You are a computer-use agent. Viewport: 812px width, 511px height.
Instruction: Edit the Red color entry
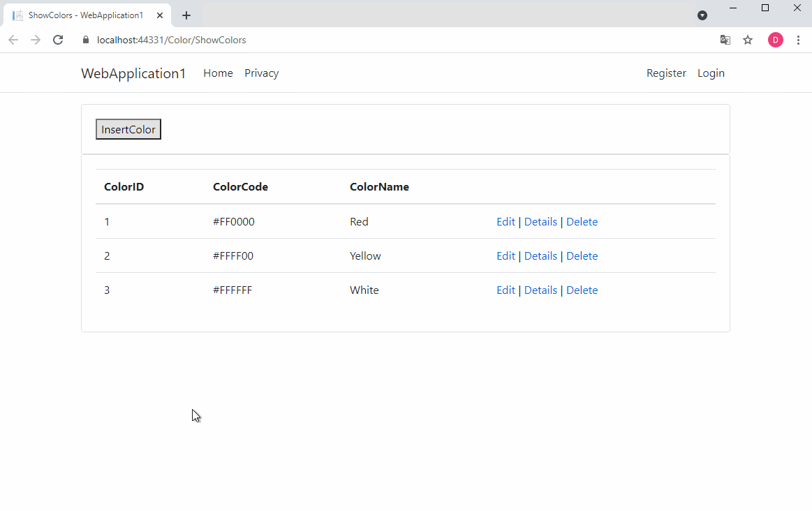(x=505, y=221)
